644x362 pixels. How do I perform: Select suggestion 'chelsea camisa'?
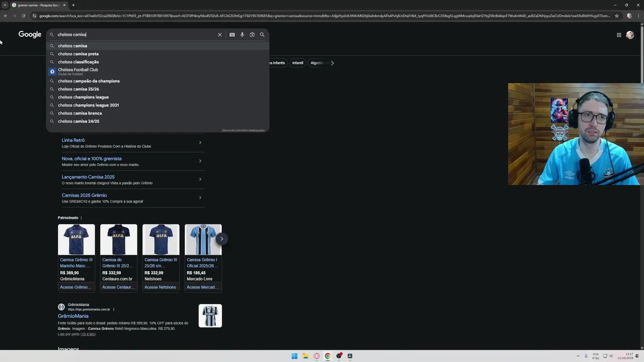(157, 46)
